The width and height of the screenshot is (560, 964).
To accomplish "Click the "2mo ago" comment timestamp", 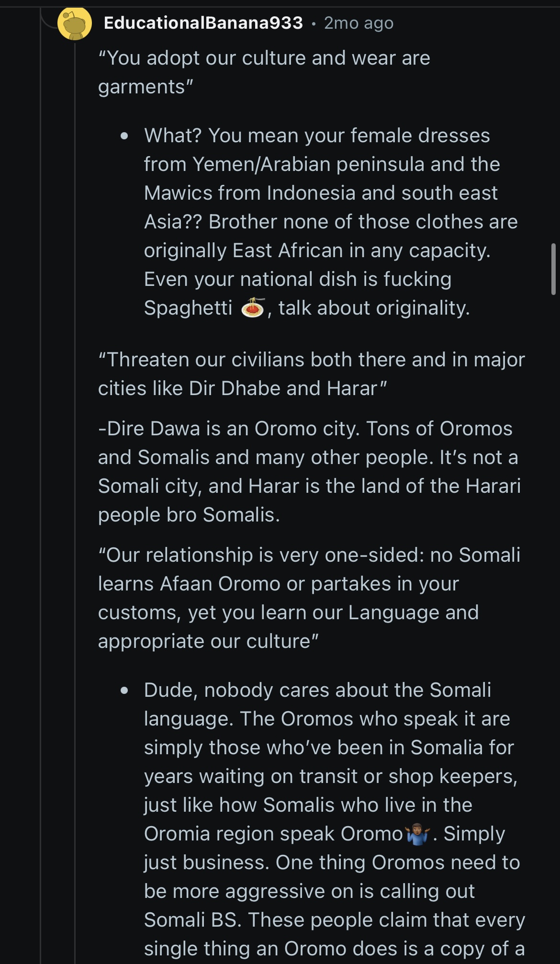I will (358, 23).
